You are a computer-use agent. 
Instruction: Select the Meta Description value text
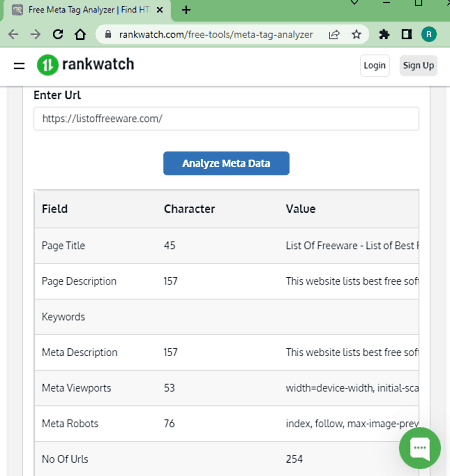[352, 352]
